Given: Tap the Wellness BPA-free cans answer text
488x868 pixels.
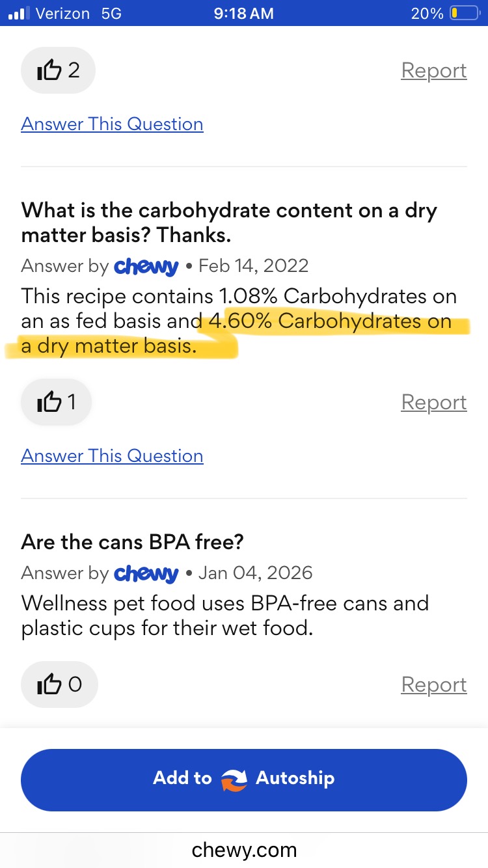Looking at the screenshot, I should [224, 615].
